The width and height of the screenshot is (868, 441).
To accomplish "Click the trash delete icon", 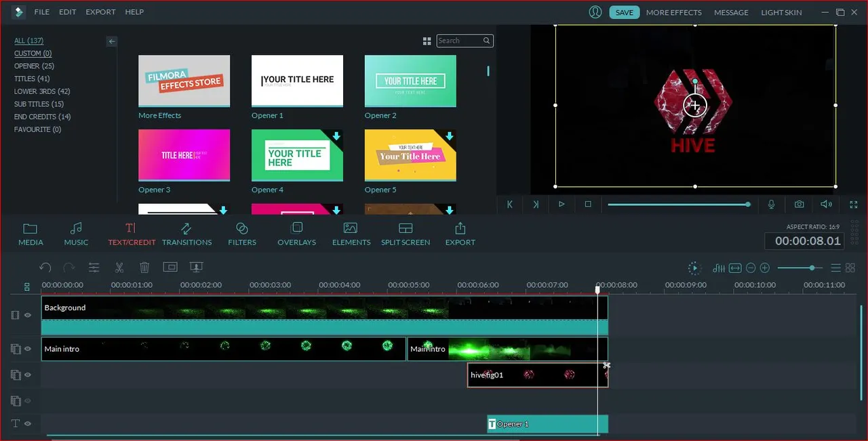I will pos(144,268).
